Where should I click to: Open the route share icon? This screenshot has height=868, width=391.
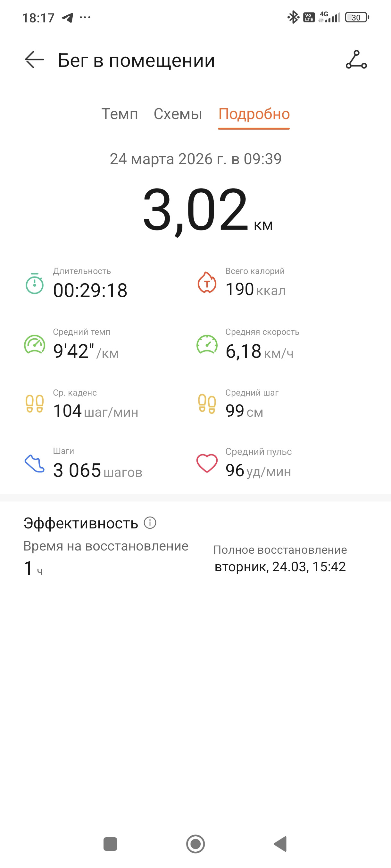point(356,60)
